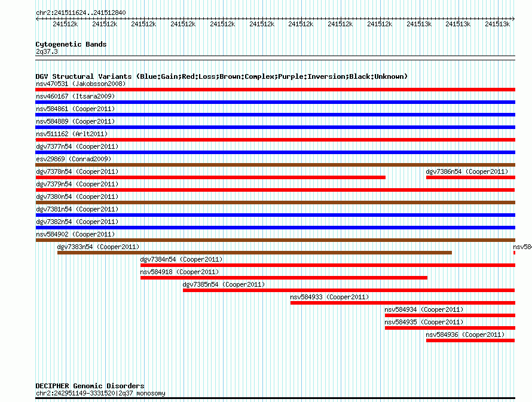The width and height of the screenshot is (532, 402).
Task: Select the dgv7380n54 (Cooper2011) label
Action: pos(77,197)
